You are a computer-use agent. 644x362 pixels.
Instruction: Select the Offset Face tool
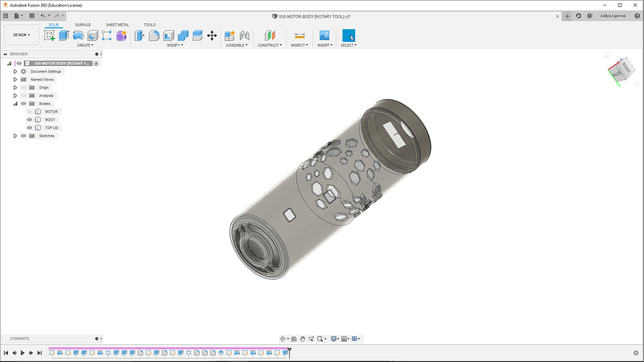[197, 35]
